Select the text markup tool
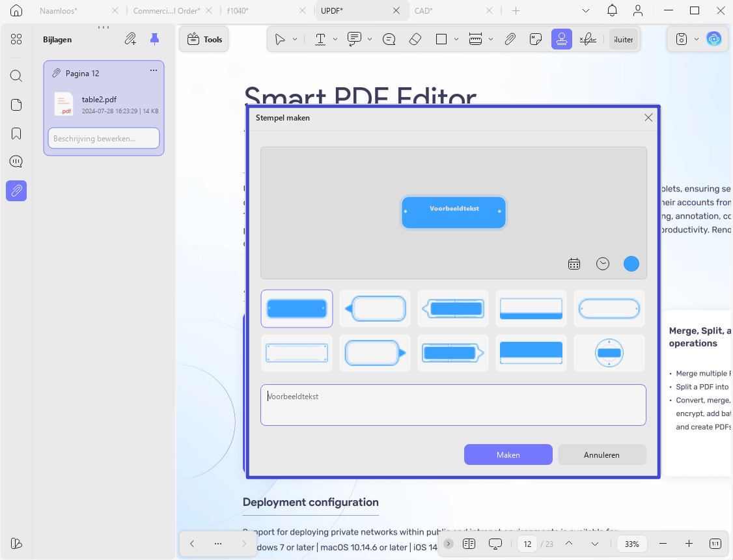 (320, 39)
